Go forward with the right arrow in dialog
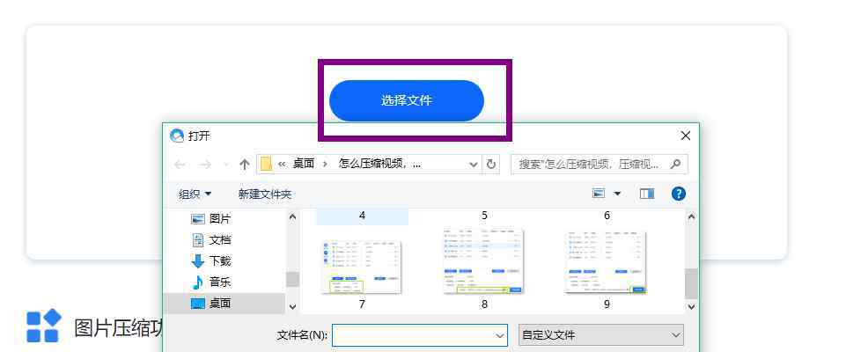 (205, 165)
